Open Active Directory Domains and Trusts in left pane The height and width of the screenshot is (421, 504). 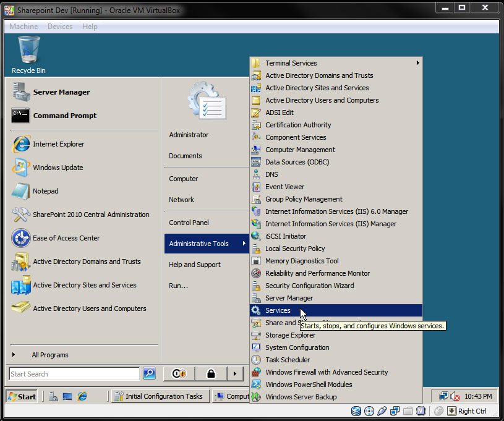click(x=84, y=262)
